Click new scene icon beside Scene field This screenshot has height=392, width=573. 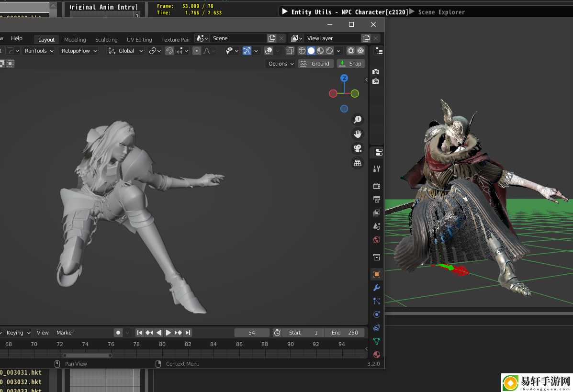(272, 38)
